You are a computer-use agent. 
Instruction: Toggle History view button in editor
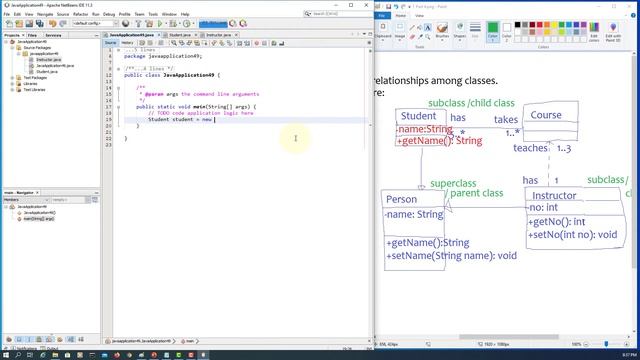point(127,43)
